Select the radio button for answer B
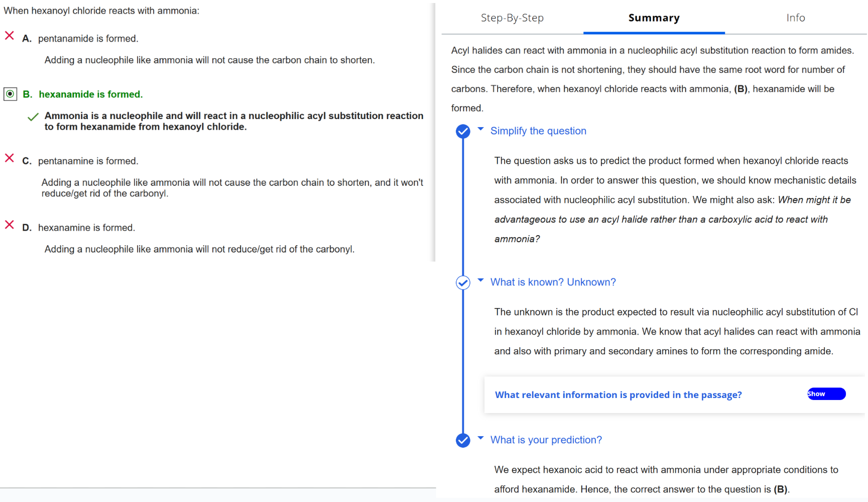The image size is (868, 502). 10,94
